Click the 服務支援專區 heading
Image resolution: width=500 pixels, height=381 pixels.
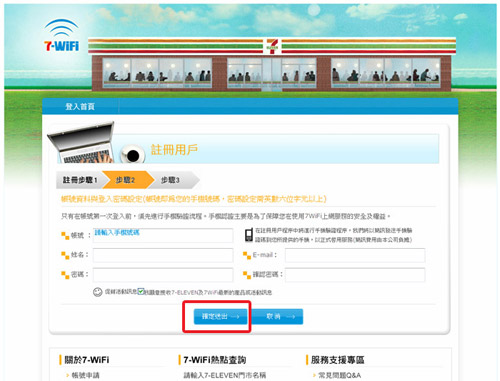(x=337, y=360)
